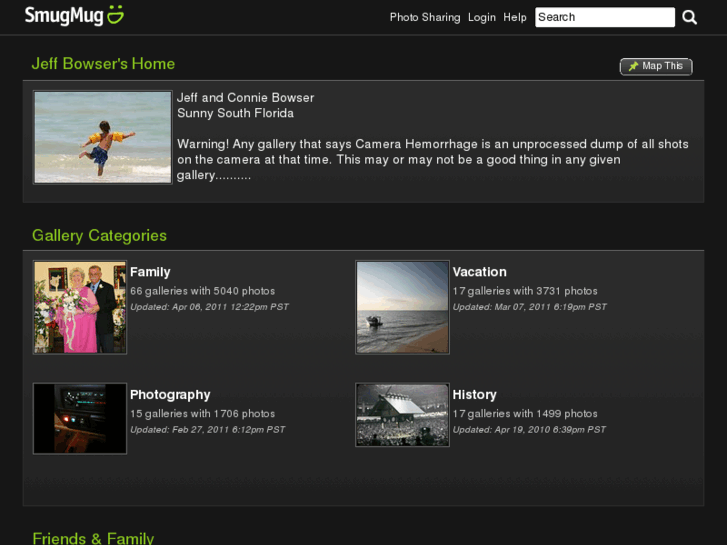Select text '15 galleries with 1706 photos'

click(202, 414)
